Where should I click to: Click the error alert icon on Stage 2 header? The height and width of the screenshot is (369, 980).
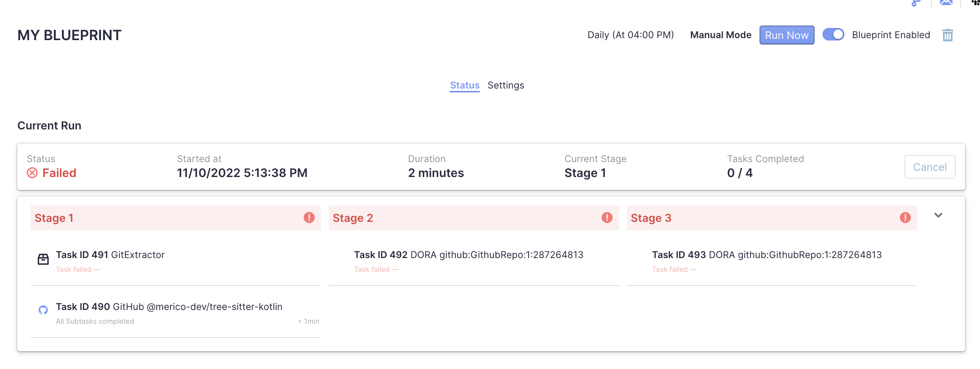coord(607,217)
